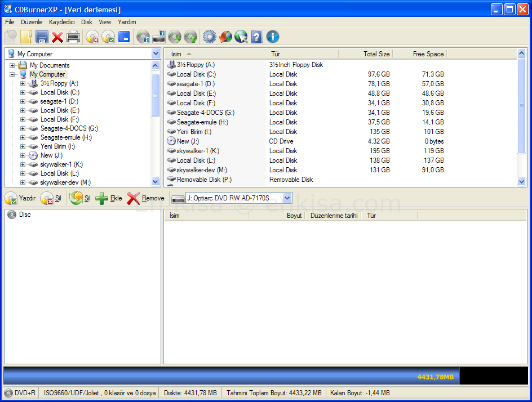Image resolution: width=532 pixels, height=402 pixels.
Task: Click the DVD+R disc icon in status bar
Action: (9, 393)
